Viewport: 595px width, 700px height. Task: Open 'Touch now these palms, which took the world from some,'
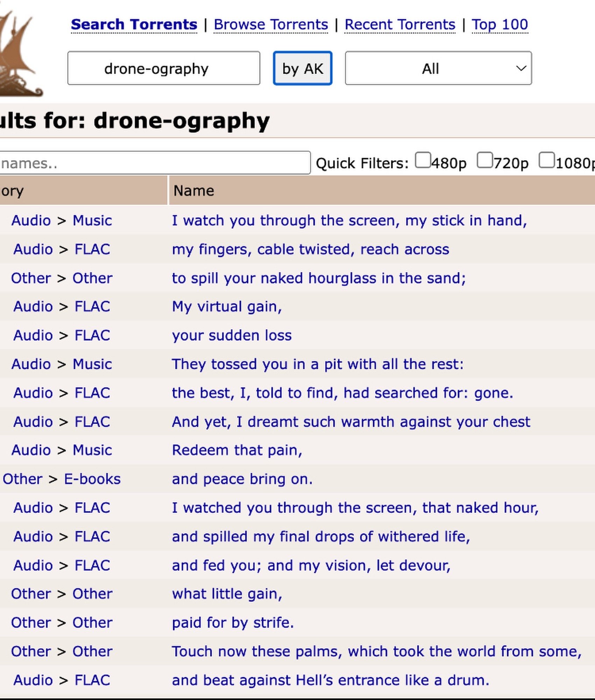coord(377,651)
